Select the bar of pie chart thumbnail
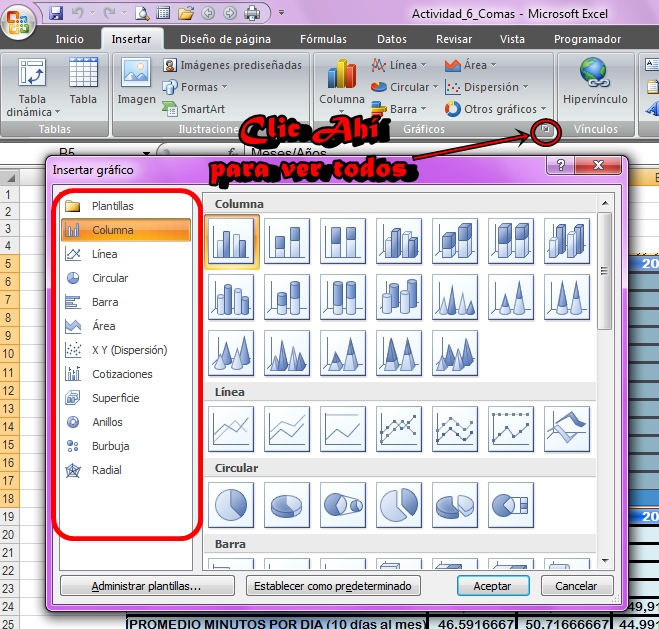The width and height of the screenshot is (659, 629). (511, 505)
